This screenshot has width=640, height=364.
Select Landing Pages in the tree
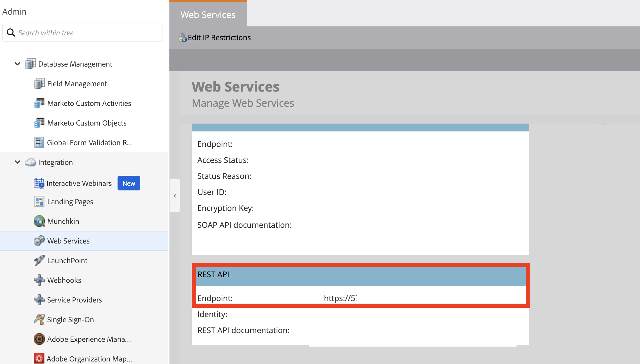[70, 201]
